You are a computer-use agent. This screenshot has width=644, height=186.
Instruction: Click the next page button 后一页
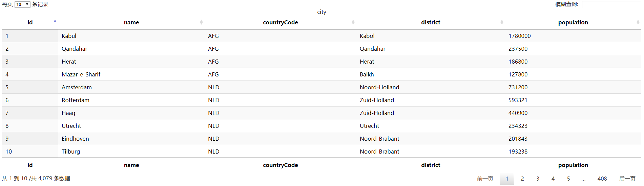pyautogui.click(x=627, y=179)
